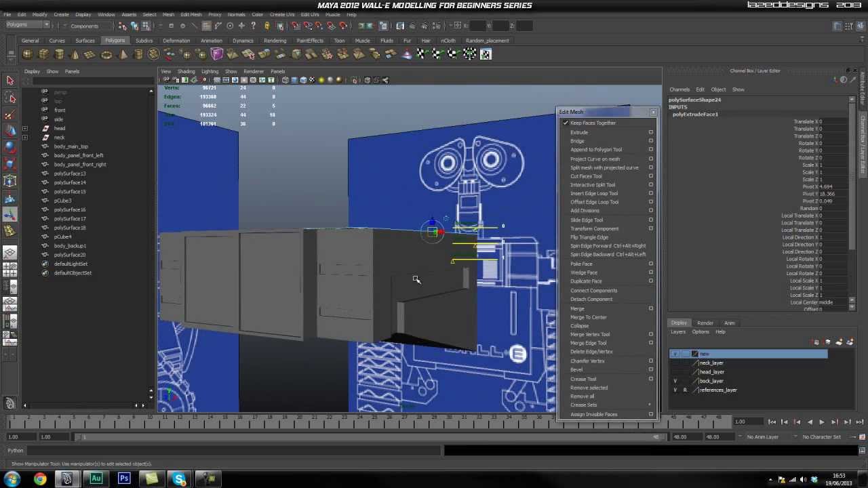Open Google Chrome from taskbar

pos(40,479)
